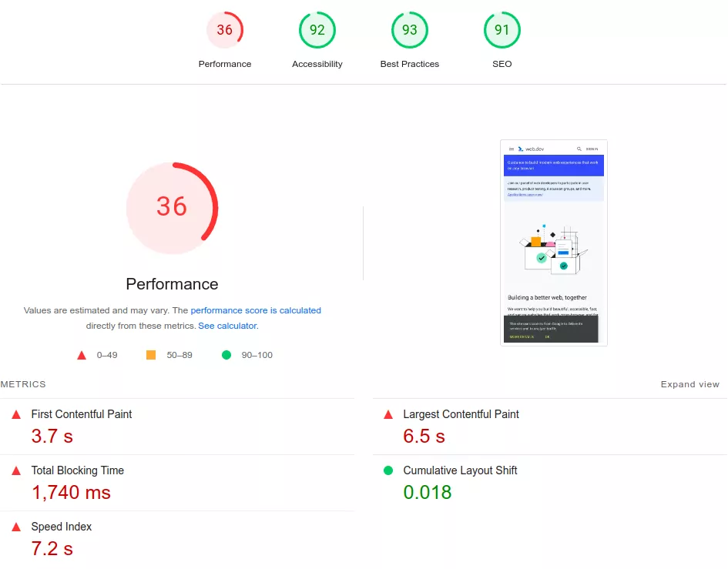Click the orange square in the 50–89 legend
The width and height of the screenshot is (728, 569).
[152, 355]
